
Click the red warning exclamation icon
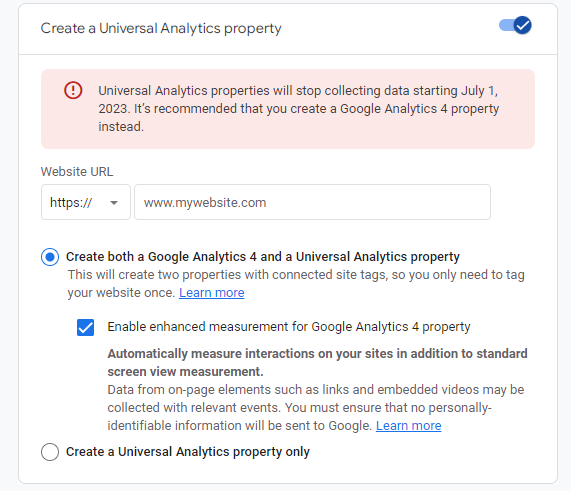click(73, 90)
